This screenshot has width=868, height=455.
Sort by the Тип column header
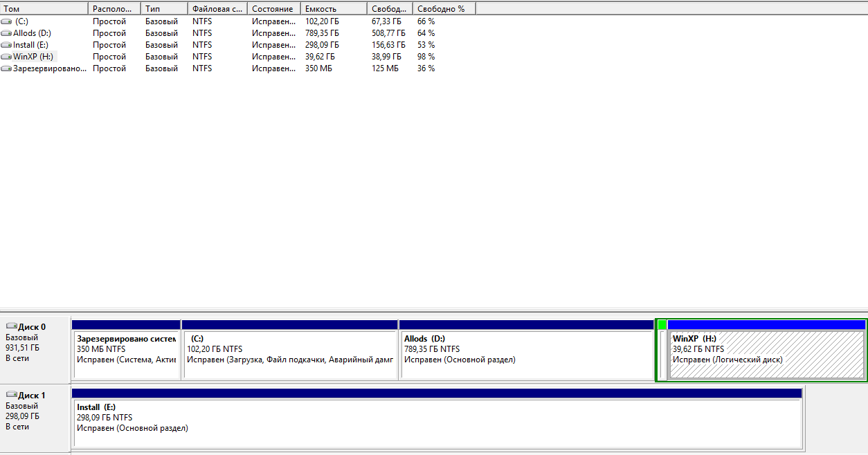click(x=163, y=9)
